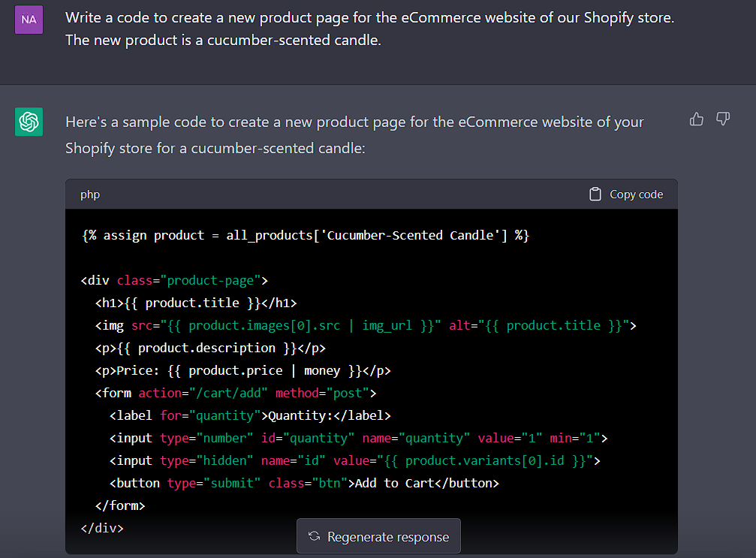Click the assign product Liquid code line
This screenshot has width=756, height=558.
click(x=306, y=235)
